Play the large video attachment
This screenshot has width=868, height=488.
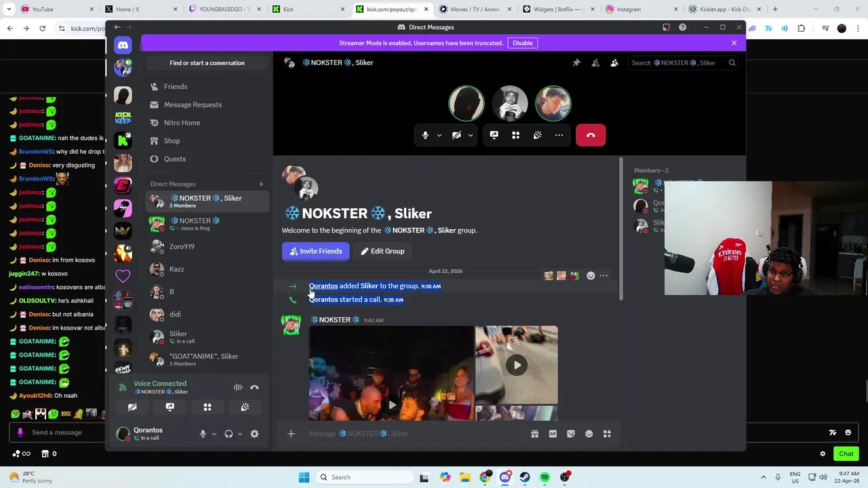[392, 405]
